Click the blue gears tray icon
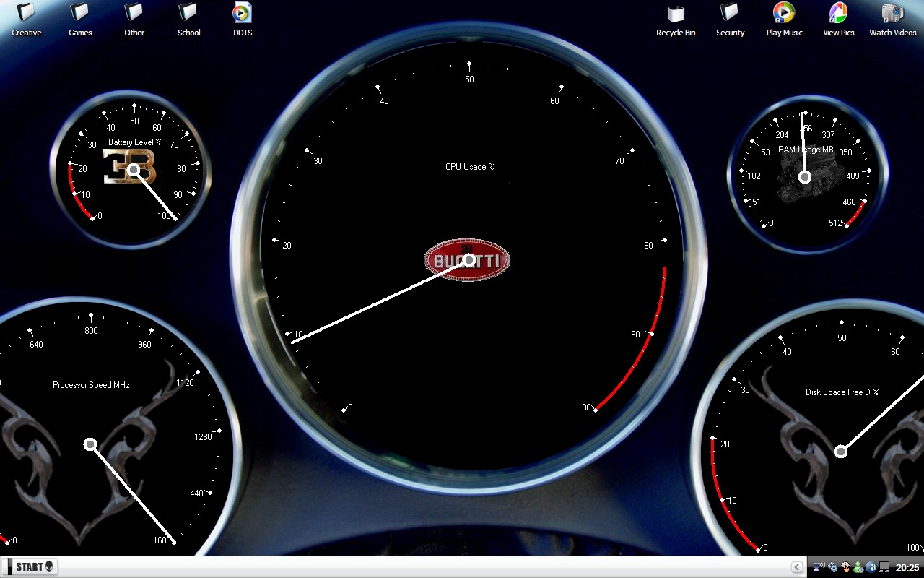The width and height of the screenshot is (924, 578). (832, 567)
